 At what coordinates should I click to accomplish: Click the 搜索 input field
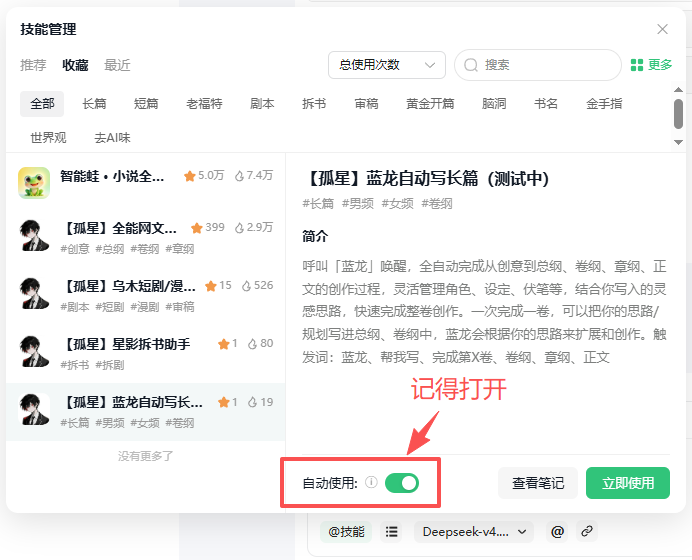click(x=538, y=65)
